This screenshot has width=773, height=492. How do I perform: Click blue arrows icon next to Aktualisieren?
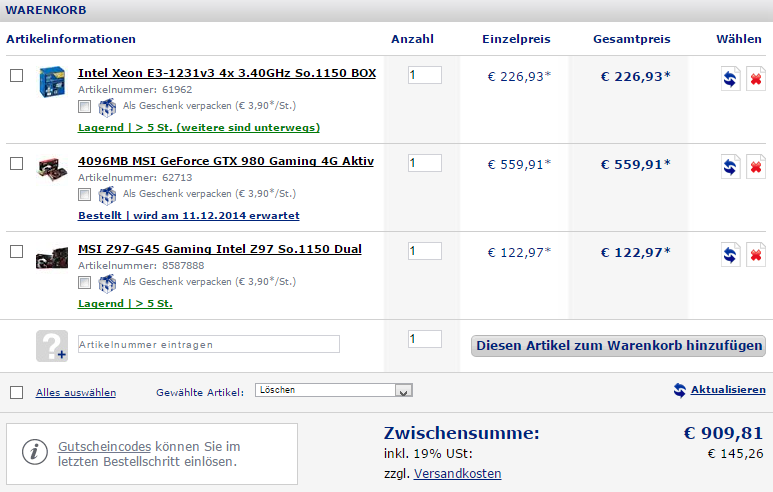coord(680,390)
